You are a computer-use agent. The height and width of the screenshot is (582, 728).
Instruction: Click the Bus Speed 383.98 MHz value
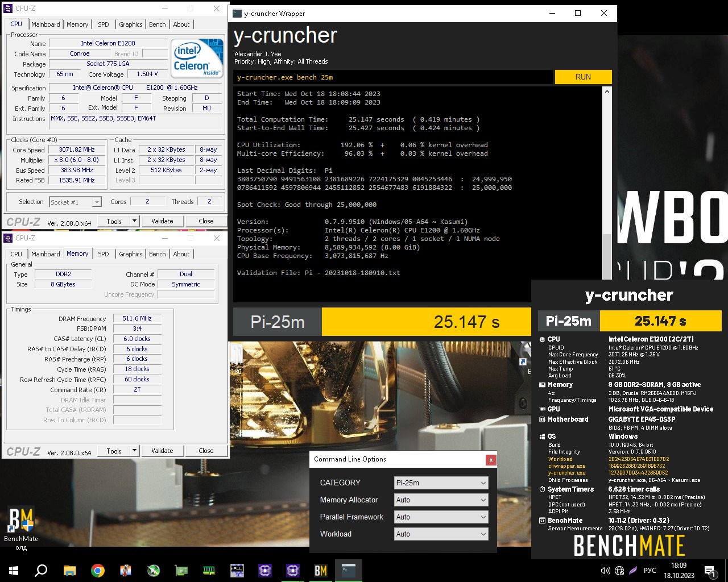point(77,170)
